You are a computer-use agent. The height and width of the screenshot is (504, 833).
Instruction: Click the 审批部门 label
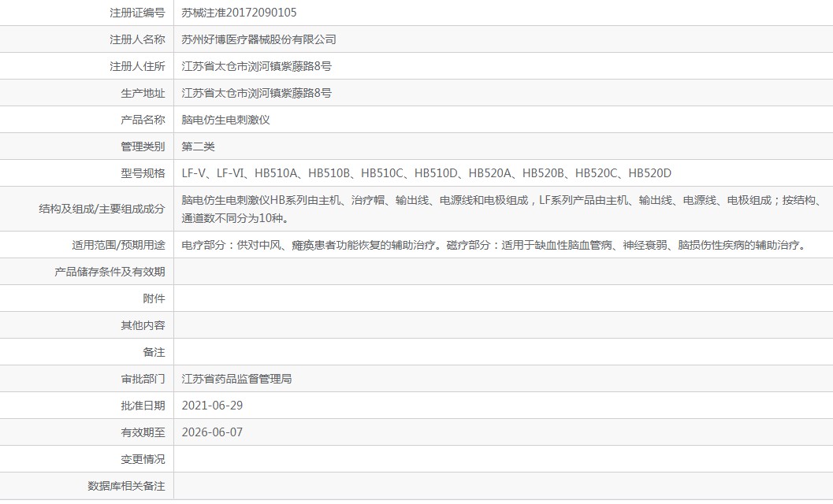point(143,379)
